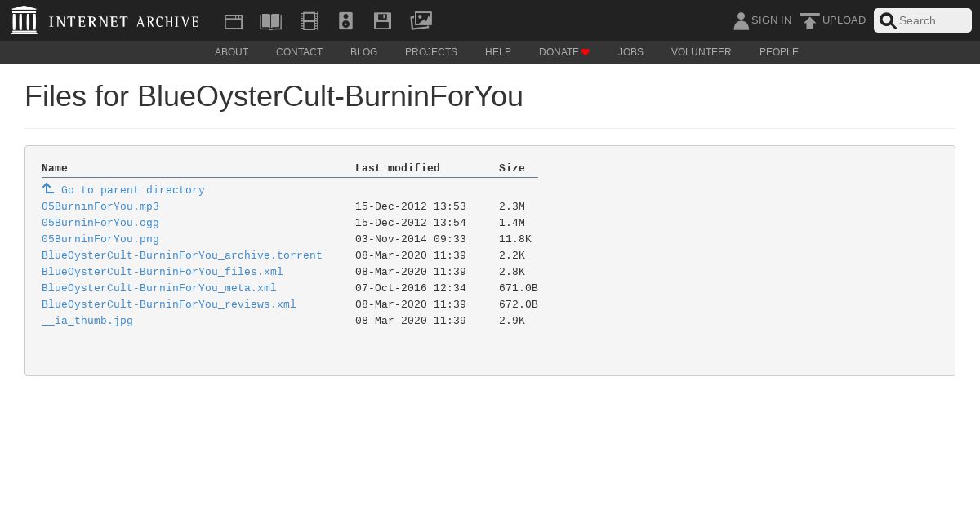
Task: Click the Size column header
Action: [x=512, y=168]
